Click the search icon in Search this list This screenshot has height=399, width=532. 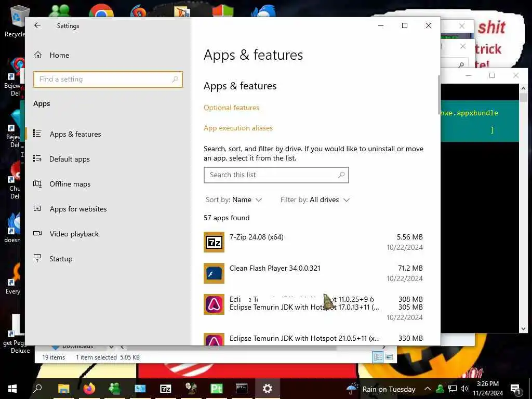coord(341,175)
